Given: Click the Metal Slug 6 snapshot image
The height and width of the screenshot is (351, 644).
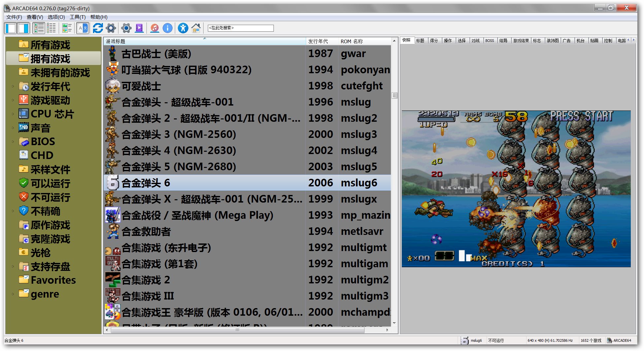Looking at the screenshot, I should pos(516,189).
